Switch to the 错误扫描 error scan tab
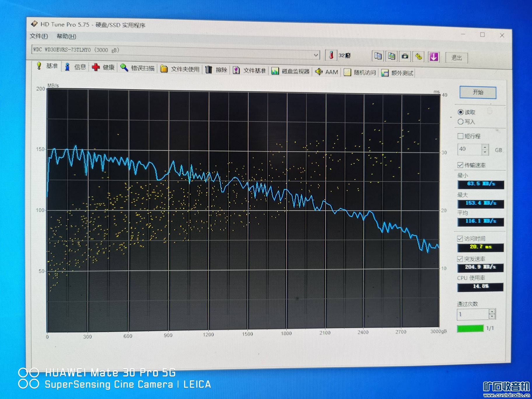This screenshot has width=532, height=399. (x=138, y=68)
